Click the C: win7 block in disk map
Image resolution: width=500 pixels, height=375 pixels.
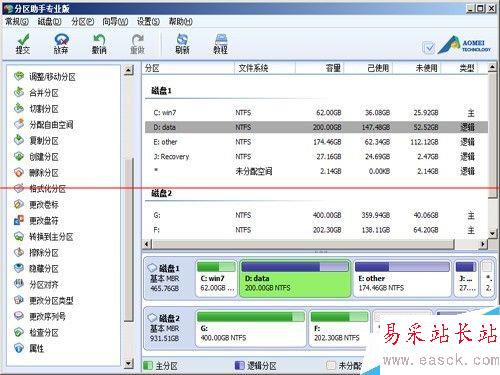tap(216, 279)
